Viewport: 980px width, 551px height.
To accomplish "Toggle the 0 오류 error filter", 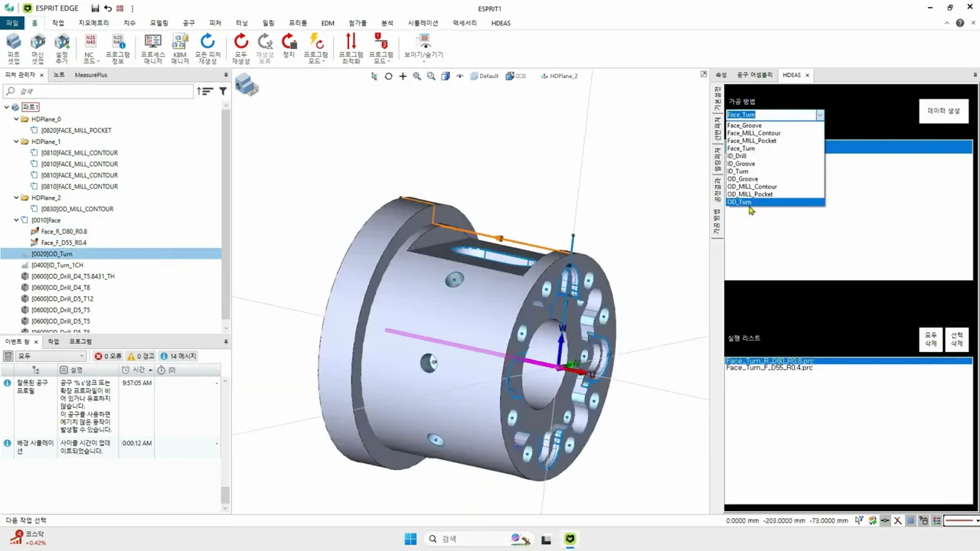I will (x=108, y=357).
